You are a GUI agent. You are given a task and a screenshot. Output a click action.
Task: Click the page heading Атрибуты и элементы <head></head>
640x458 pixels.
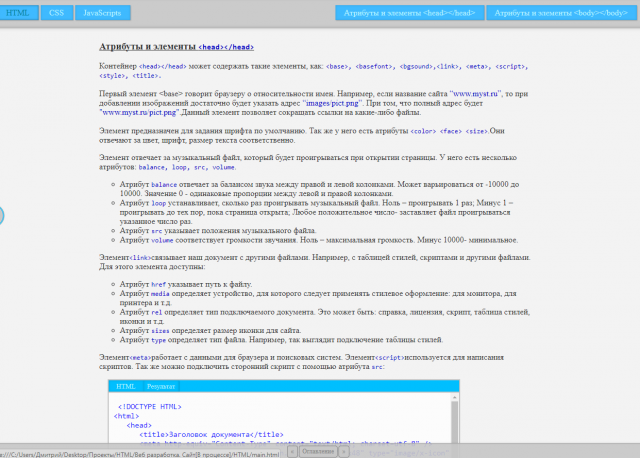pos(176,47)
